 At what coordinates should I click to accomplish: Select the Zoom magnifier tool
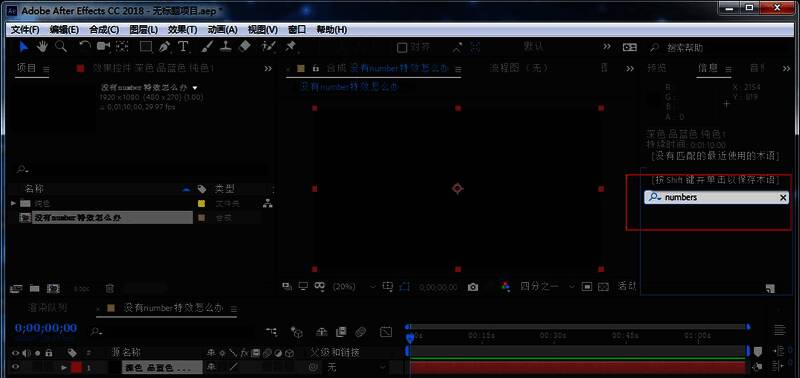(61, 47)
